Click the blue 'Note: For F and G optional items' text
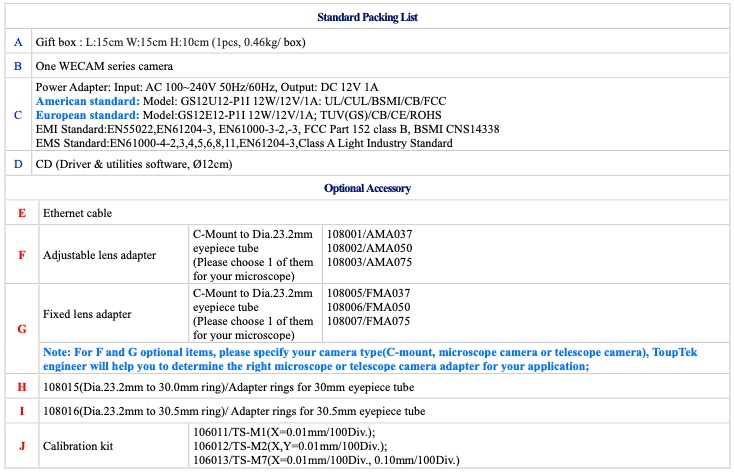Screen dimensions: 734x475 coord(370,359)
